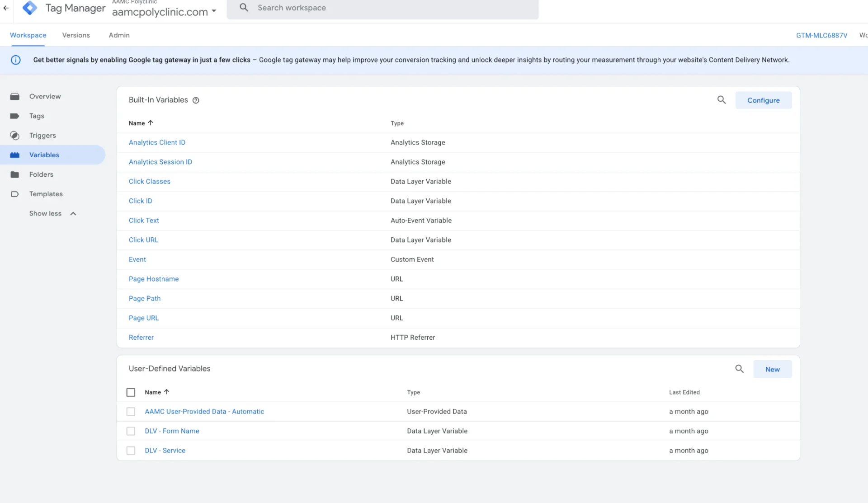Sort user-defined variables by Name arrow
The image size is (868, 503).
point(166,392)
